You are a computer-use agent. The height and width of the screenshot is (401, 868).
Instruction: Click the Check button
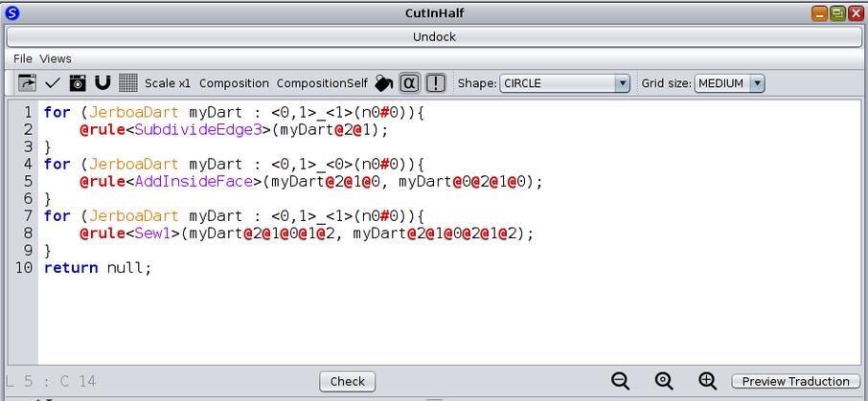coord(347,382)
